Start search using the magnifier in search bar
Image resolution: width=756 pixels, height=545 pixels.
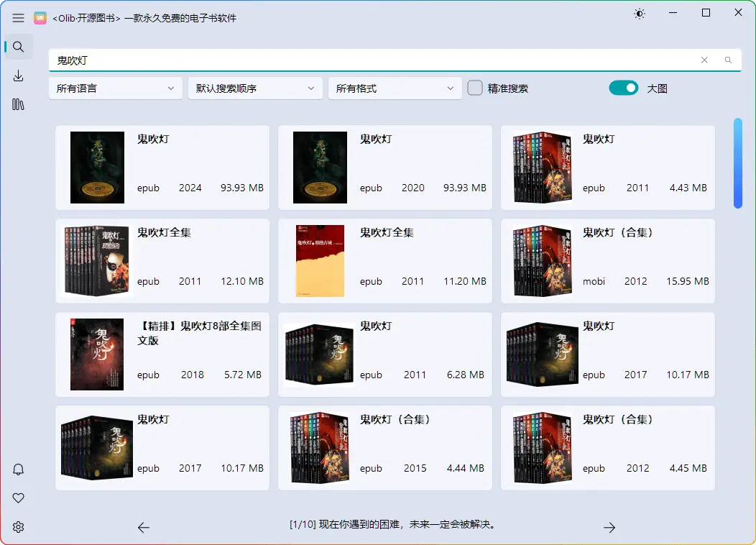point(728,60)
